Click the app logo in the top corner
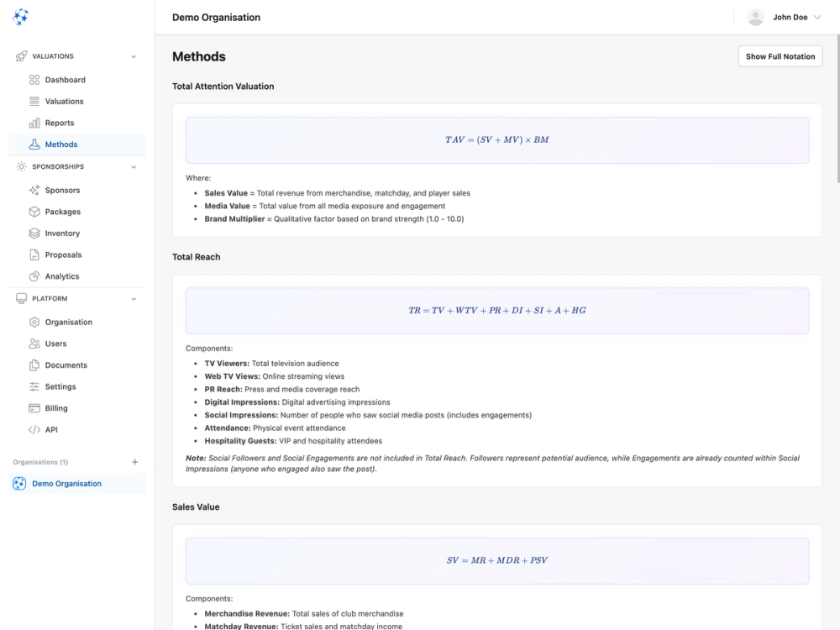840x630 pixels. click(20, 16)
